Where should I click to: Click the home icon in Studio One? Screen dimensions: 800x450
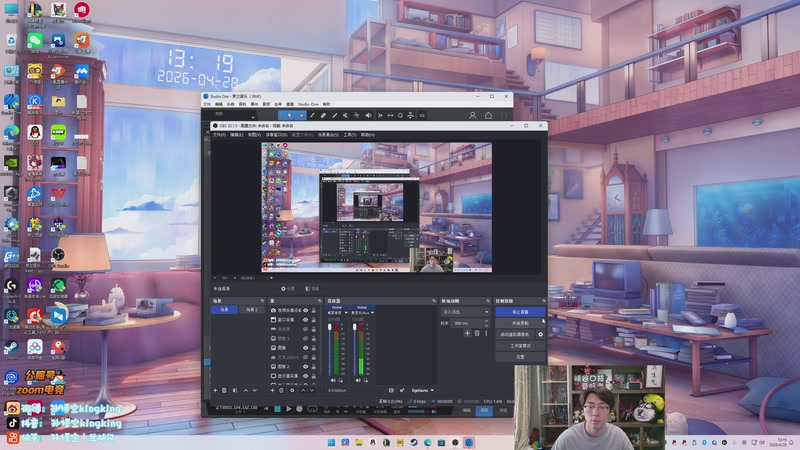click(488, 115)
